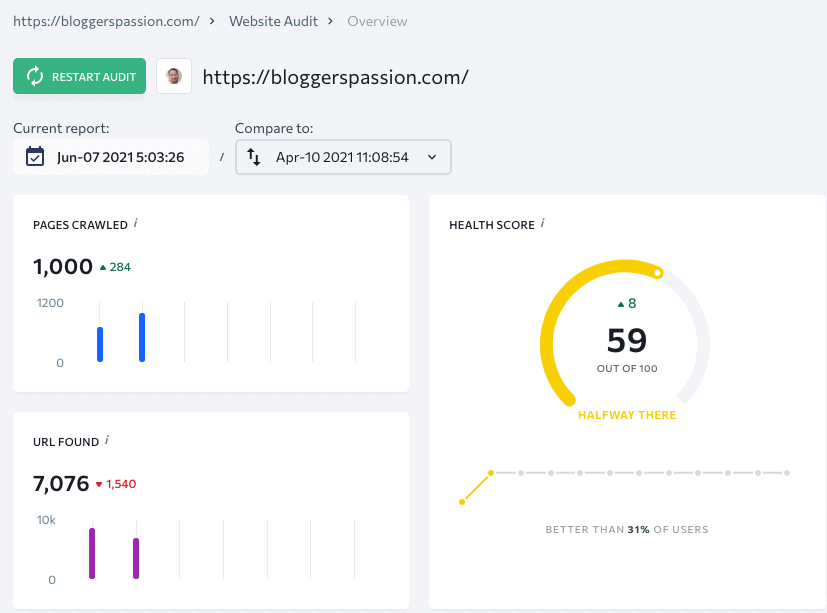
Task: Click the HEALTH SCORE heading
Action: (492, 225)
